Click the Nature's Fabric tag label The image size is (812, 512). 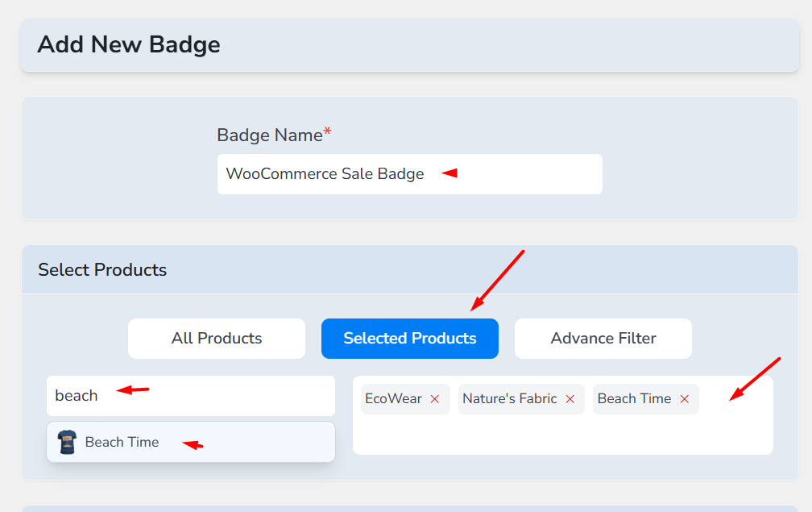(509, 399)
